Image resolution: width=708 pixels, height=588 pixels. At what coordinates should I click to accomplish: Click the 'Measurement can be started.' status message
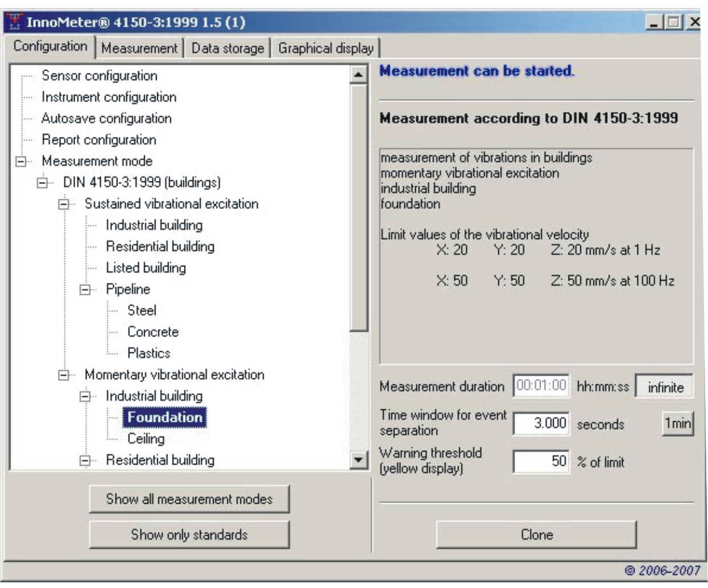[477, 71]
